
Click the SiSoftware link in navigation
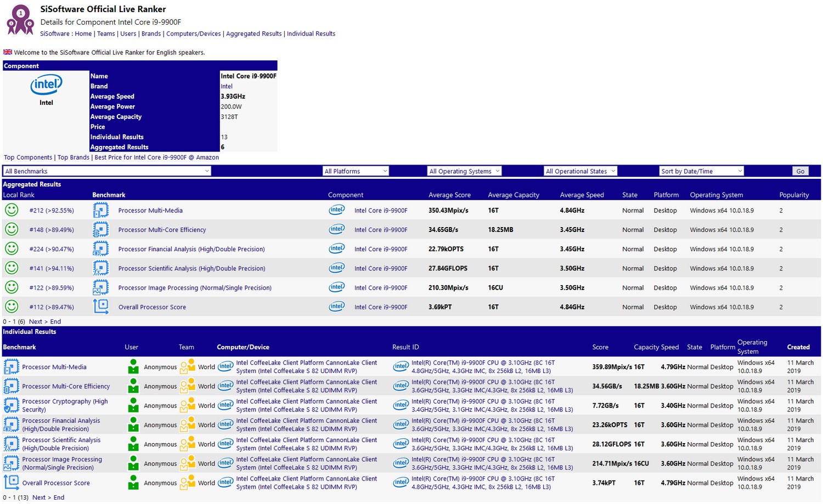pyautogui.click(x=55, y=33)
